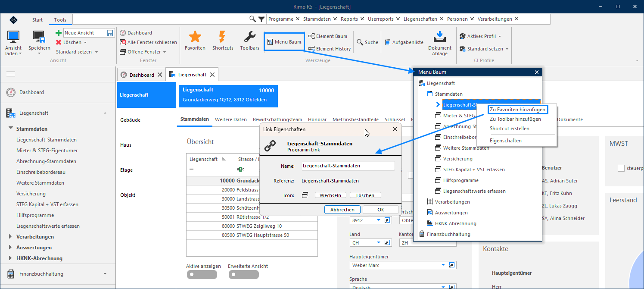This screenshot has height=289, width=644.
Task: Open the Toolbars wrench tool
Action: coord(250,41)
